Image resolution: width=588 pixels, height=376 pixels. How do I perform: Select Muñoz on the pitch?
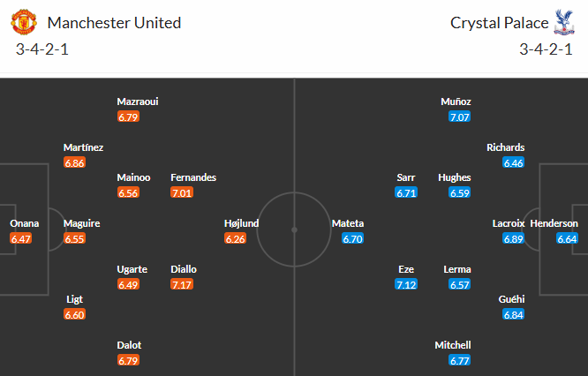456,102
